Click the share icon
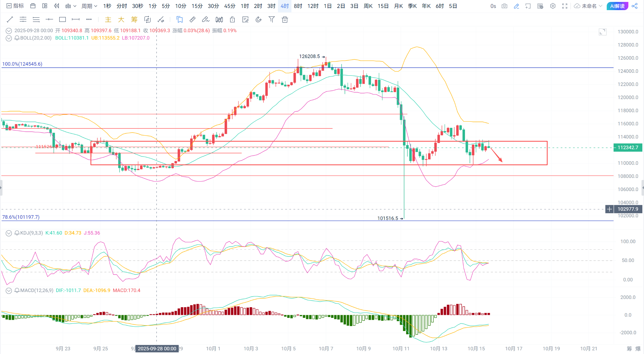The height and width of the screenshot is (354, 644). pyautogui.click(x=635, y=6)
